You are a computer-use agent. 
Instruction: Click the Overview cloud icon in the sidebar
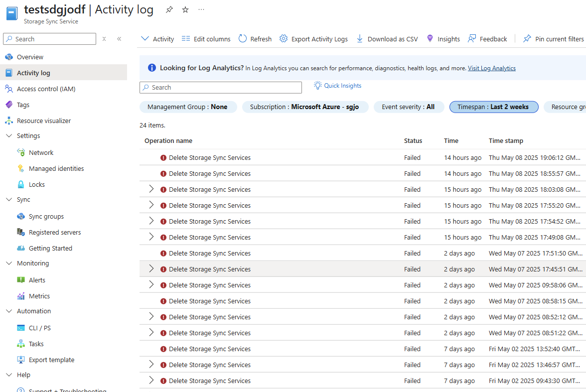click(9, 57)
